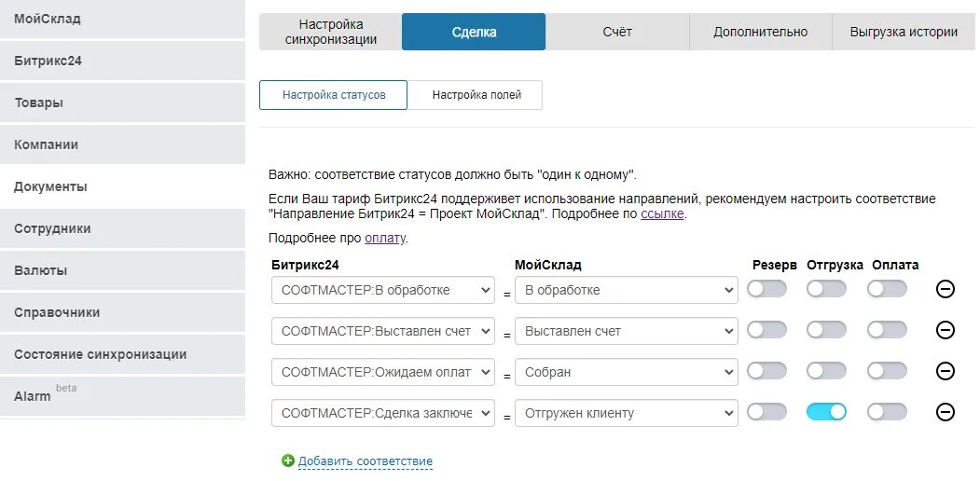Follow the "ссылке" hyperlink about directions
Viewport: 980px width, 481px height.
(x=662, y=214)
